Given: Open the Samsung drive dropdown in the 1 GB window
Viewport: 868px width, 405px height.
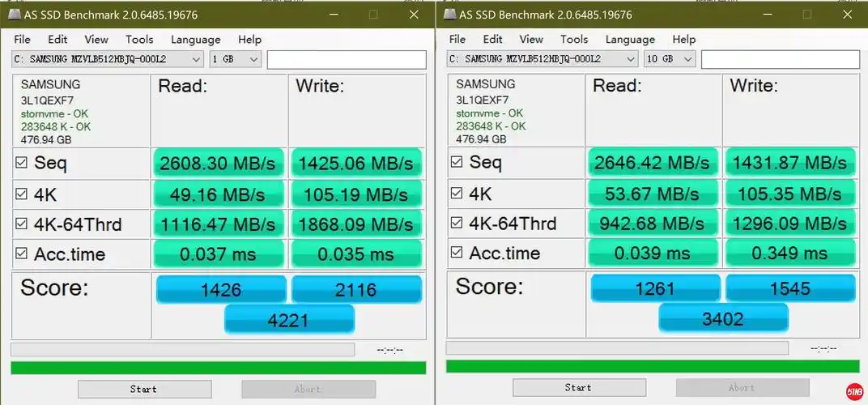Looking at the screenshot, I should point(195,59).
